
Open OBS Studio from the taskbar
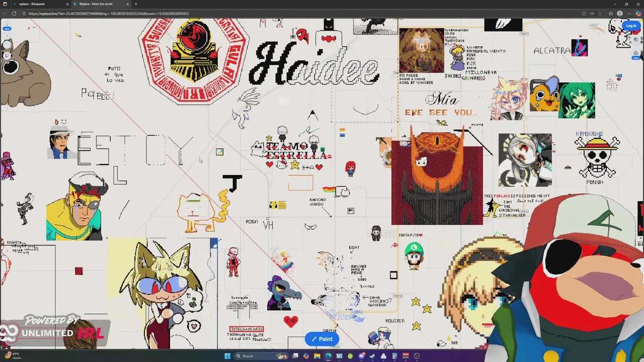[x=417, y=356]
